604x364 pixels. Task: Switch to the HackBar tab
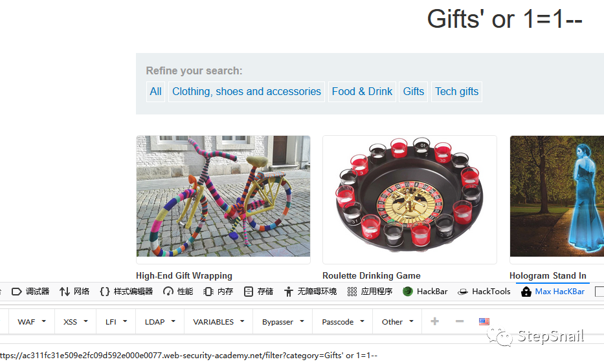(x=425, y=292)
